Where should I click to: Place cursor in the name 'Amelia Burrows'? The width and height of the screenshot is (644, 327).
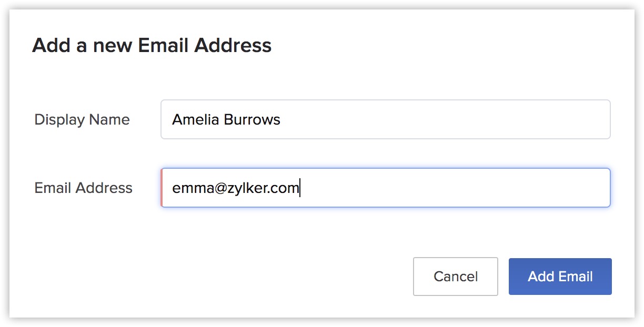click(226, 120)
